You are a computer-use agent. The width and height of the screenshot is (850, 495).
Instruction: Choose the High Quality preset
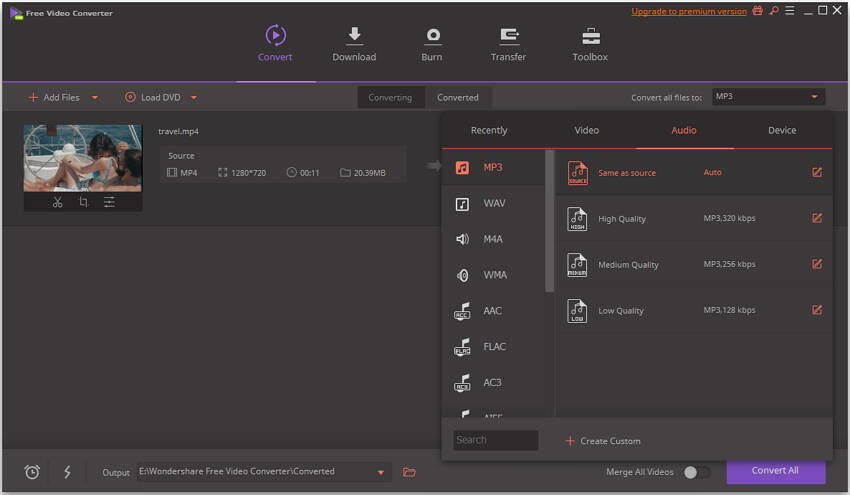pos(694,218)
